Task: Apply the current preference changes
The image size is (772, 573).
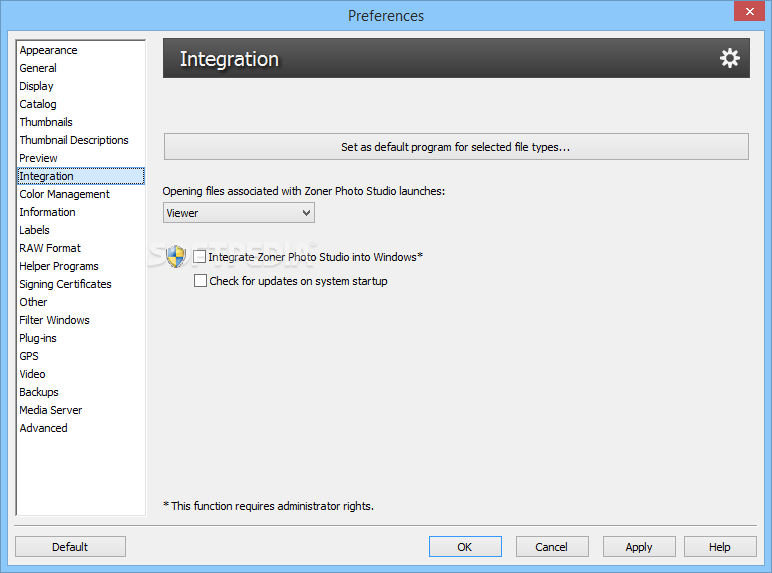Action: point(639,547)
